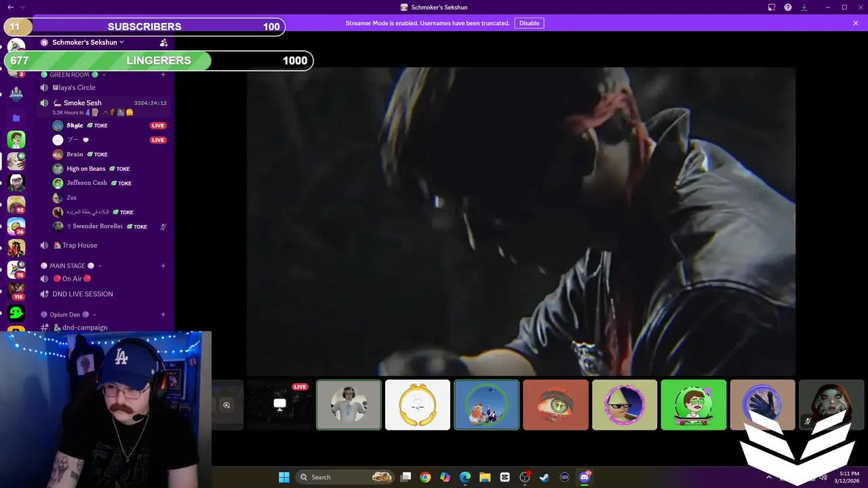
Task: Open server icon with 115 badge
Action: pyautogui.click(x=16, y=291)
